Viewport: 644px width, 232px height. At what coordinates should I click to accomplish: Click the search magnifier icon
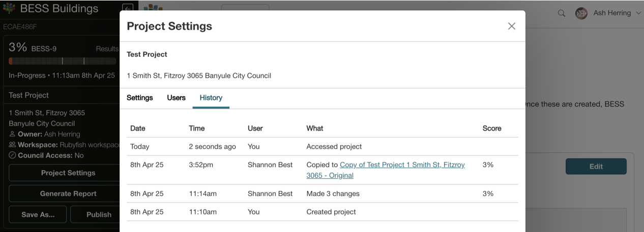[x=562, y=13]
